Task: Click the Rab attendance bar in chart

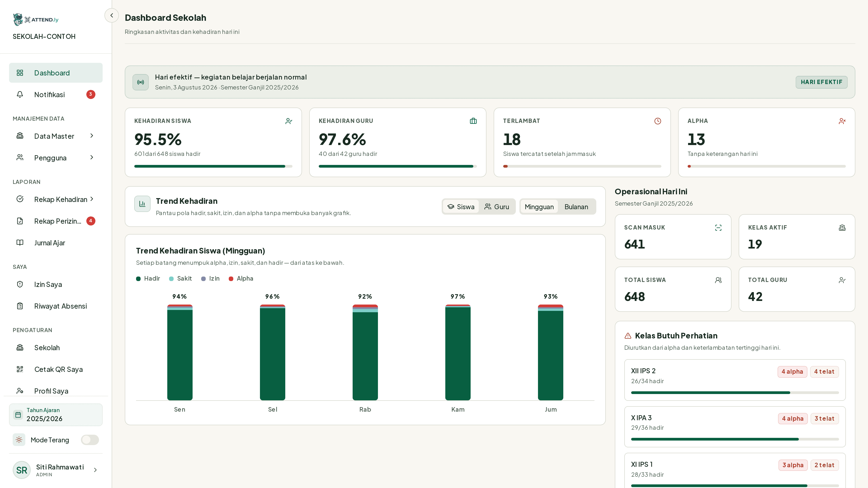Action: pyautogui.click(x=365, y=352)
